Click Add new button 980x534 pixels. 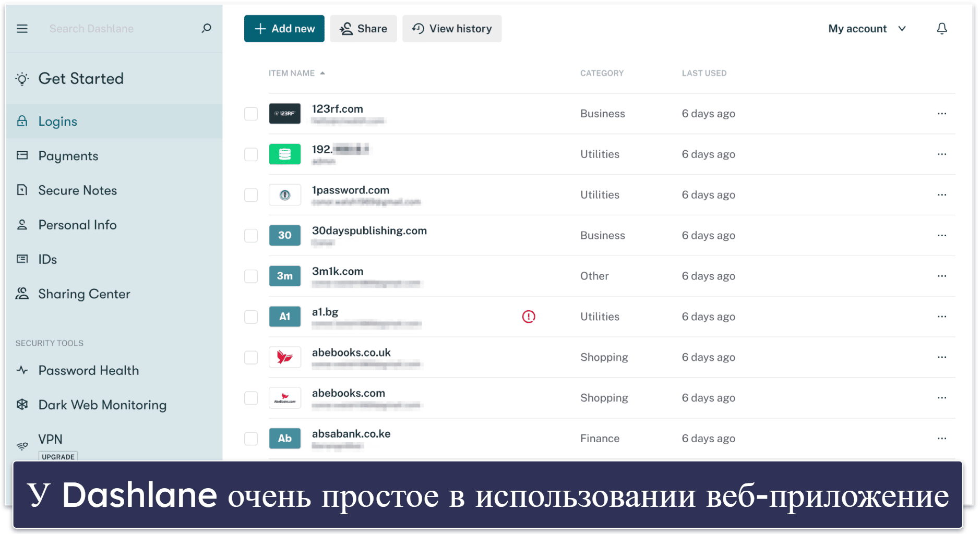284,29
